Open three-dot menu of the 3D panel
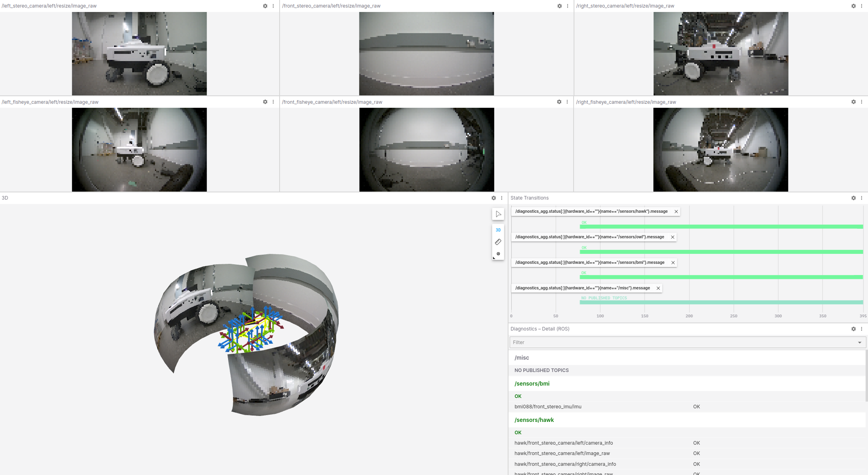 tap(502, 198)
